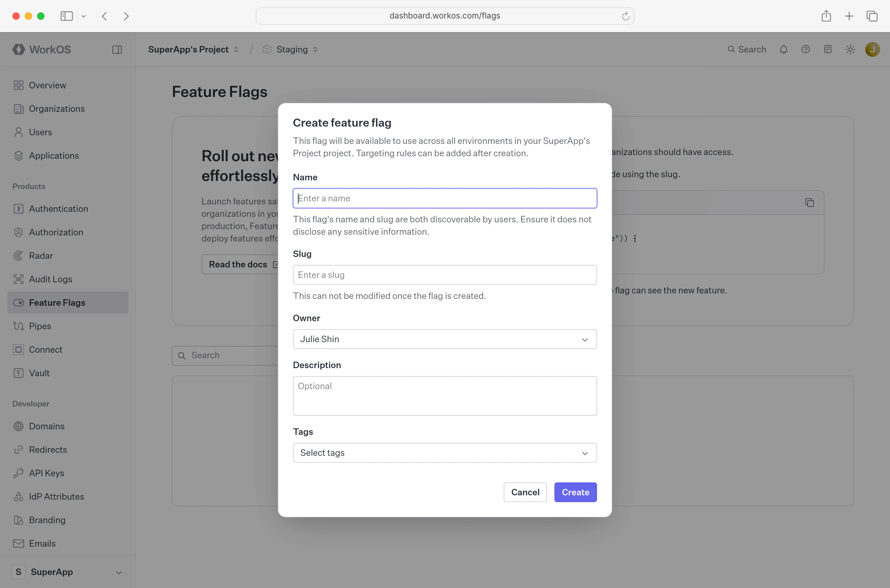The image size is (890, 588).
Task: Open the user avatar J menu
Action: coord(872,49)
